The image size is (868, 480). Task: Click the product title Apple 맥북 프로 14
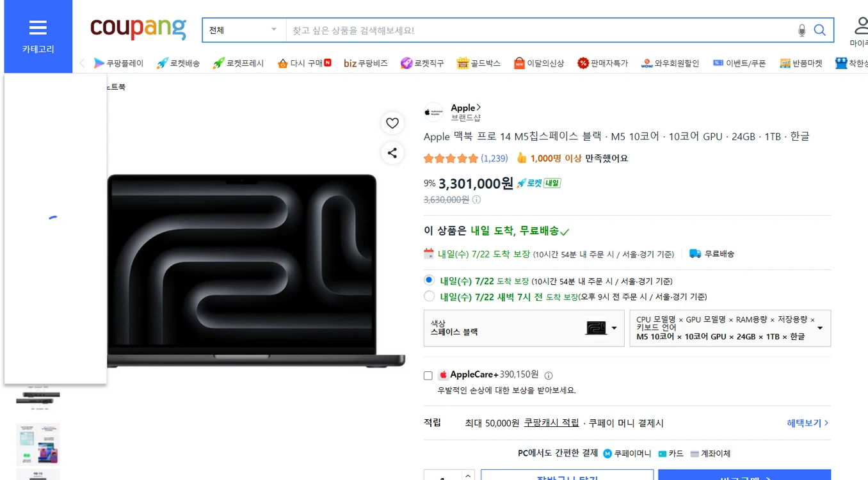[616, 136]
